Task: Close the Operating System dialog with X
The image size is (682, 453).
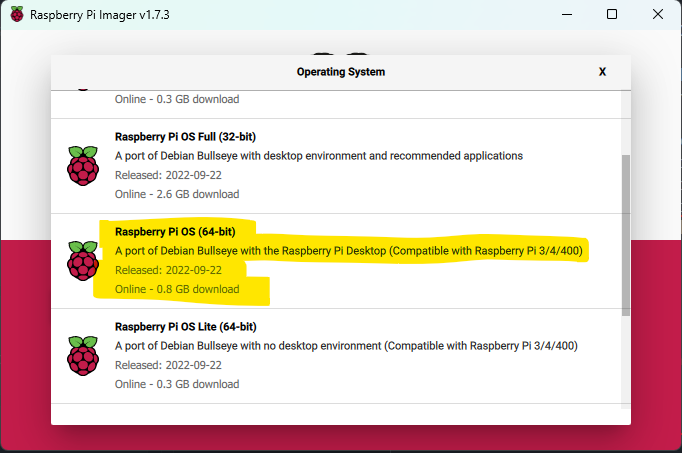Action: tap(602, 72)
